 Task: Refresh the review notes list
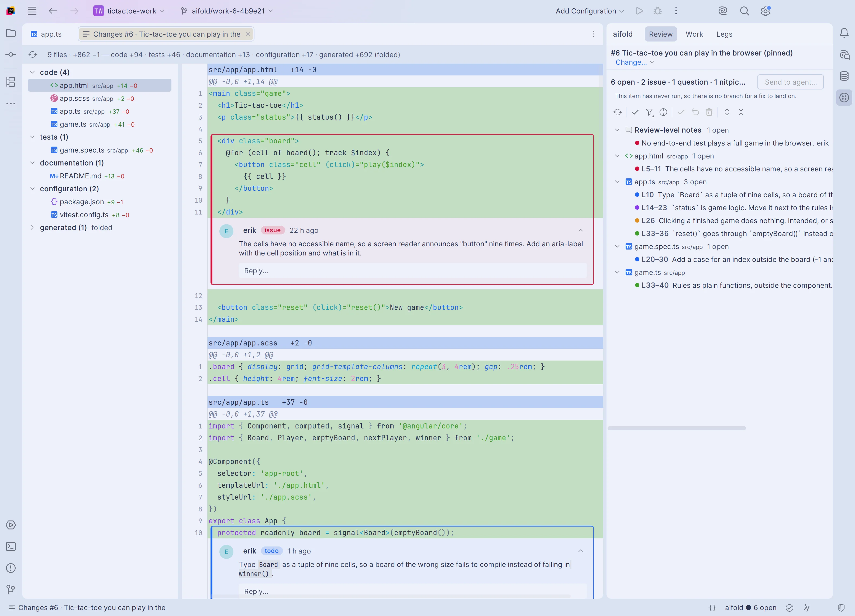617,112
